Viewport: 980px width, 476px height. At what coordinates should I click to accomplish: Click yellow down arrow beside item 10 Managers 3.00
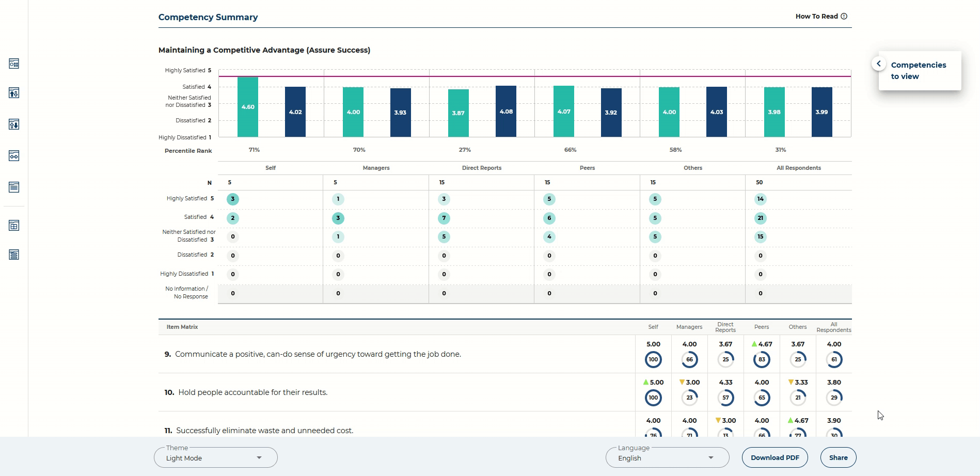(682, 383)
